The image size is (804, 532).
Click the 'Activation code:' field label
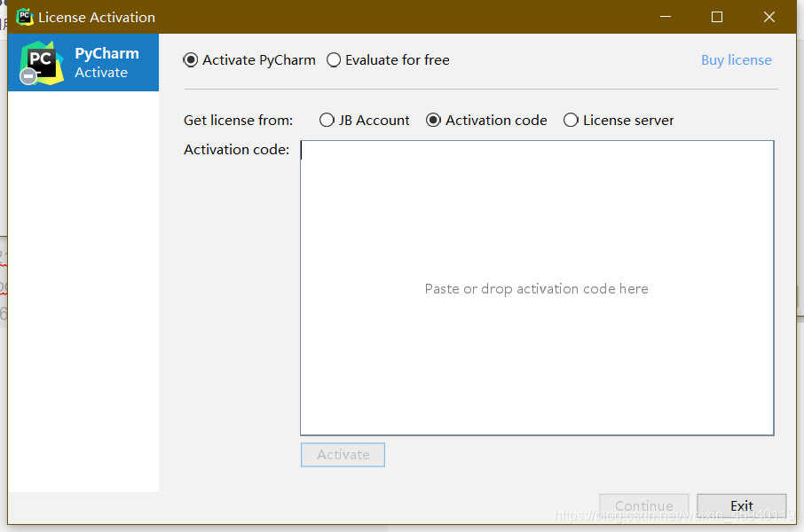click(236, 149)
